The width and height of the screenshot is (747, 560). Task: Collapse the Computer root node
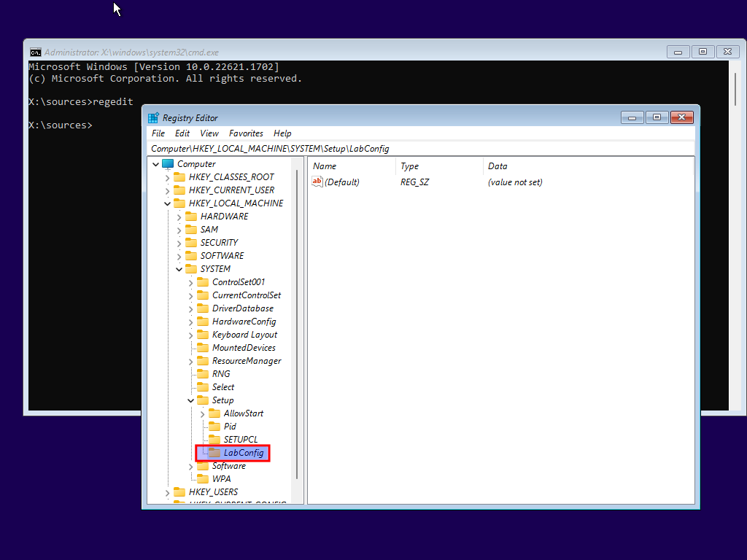[x=156, y=164]
